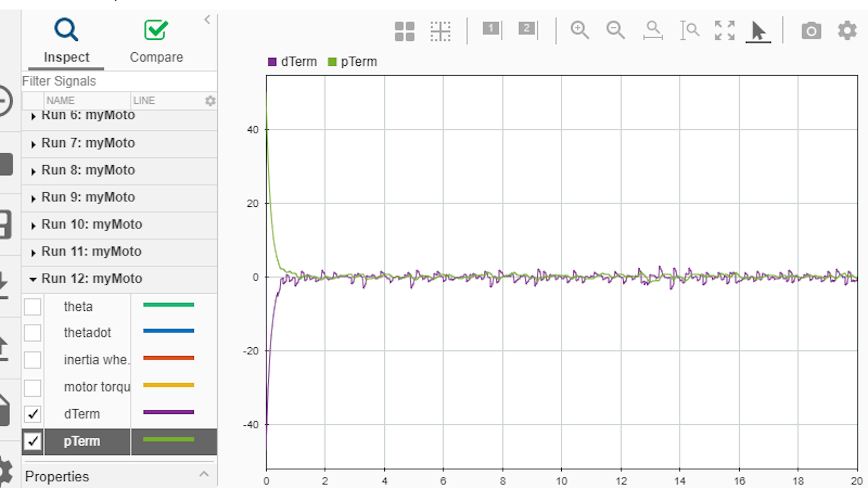
Task: Open the left sidebar preferences gear
Action: coord(6,472)
